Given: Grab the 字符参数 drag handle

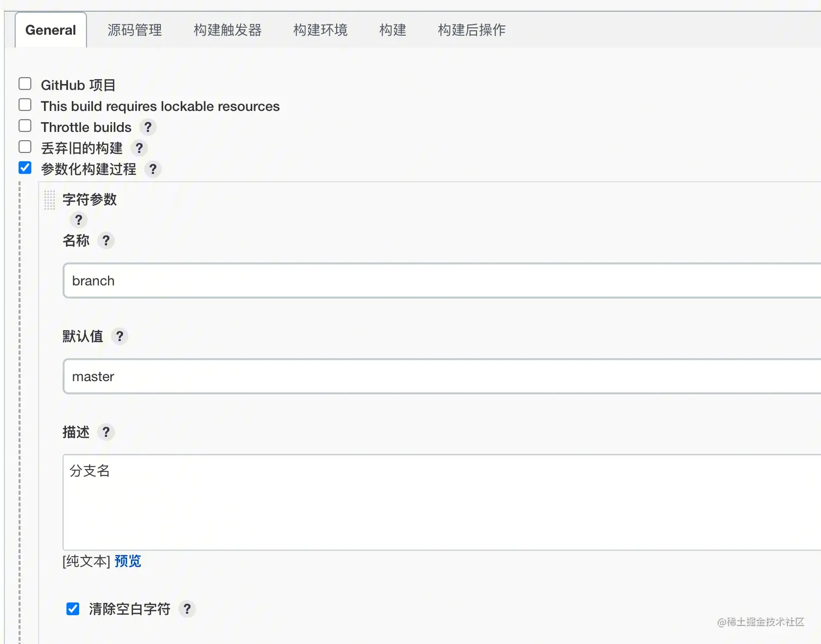Looking at the screenshot, I should pyautogui.click(x=49, y=200).
